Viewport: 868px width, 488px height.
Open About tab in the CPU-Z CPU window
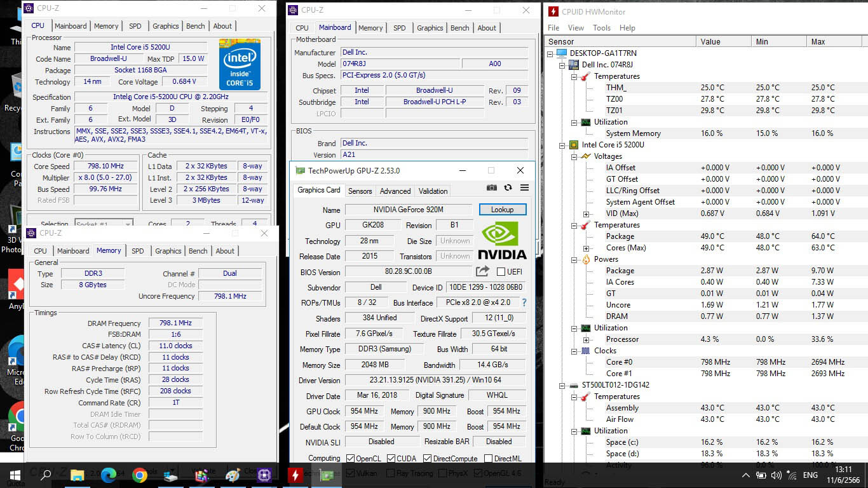coord(222,26)
